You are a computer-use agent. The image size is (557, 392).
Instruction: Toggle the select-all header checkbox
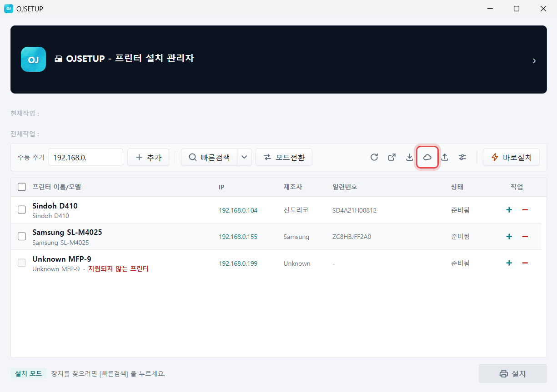(22, 187)
